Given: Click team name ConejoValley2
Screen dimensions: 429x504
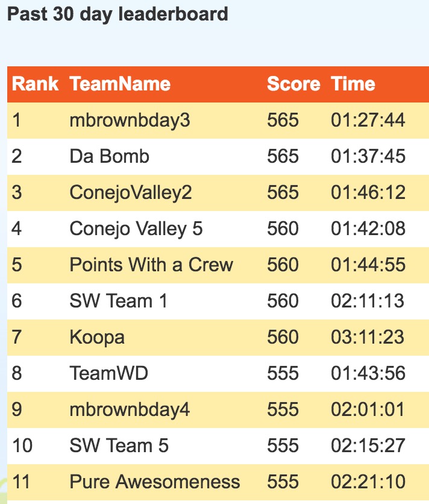Looking at the screenshot, I should tap(131, 193).
